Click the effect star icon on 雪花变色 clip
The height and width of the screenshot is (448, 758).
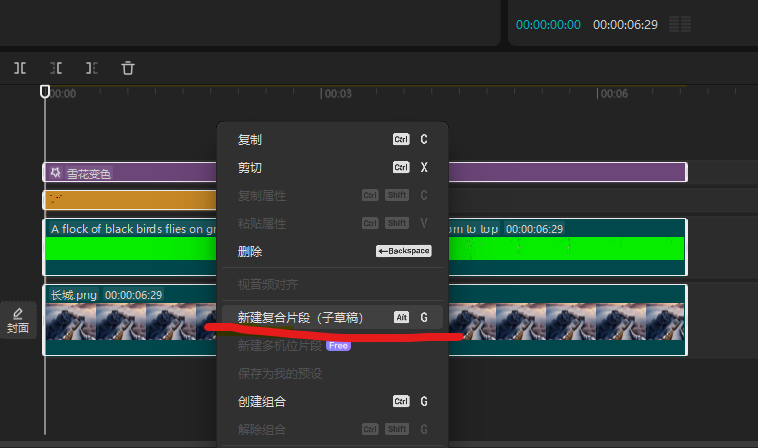click(56, 172)
